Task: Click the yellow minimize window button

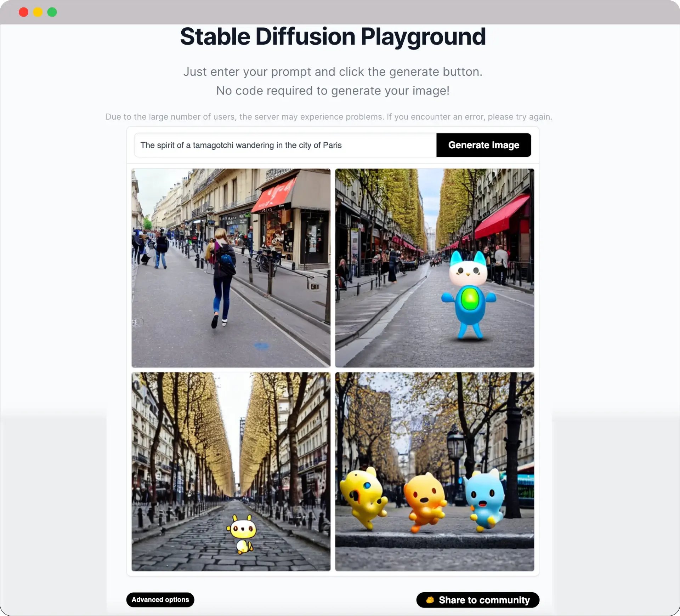Action: pyautogui.click(x=38, y=12)
